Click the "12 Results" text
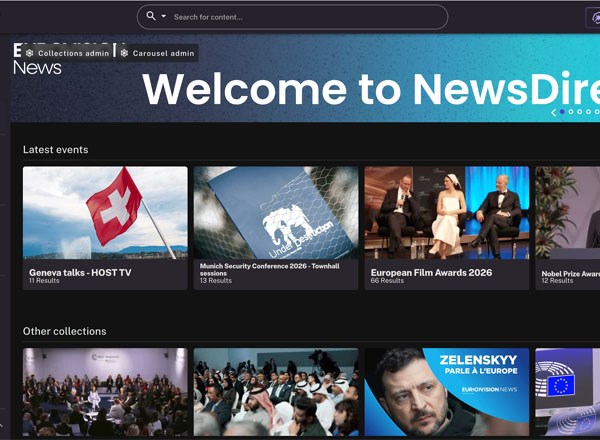This screenshot has width=600, height=440. [x=557, y=281]
